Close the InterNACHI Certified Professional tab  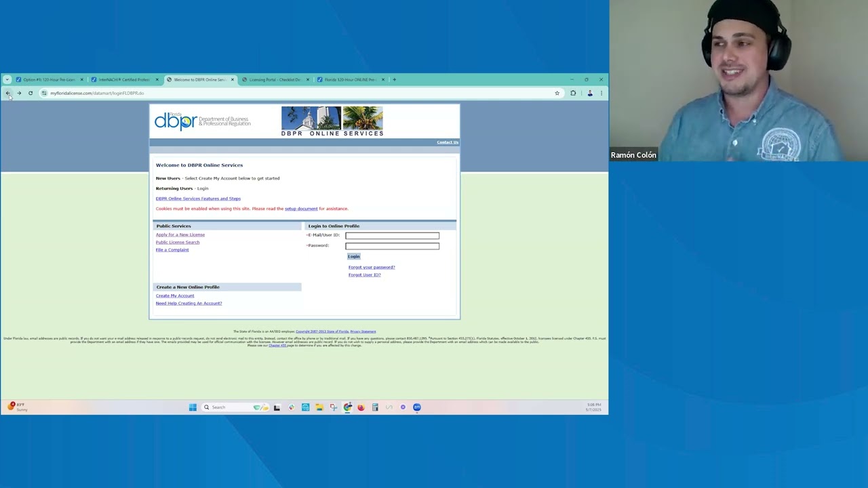157,79
